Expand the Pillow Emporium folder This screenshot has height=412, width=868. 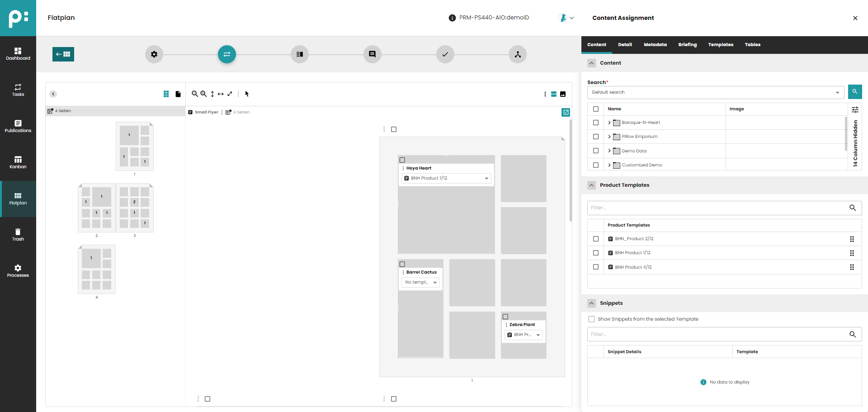[x=609, y=137]
